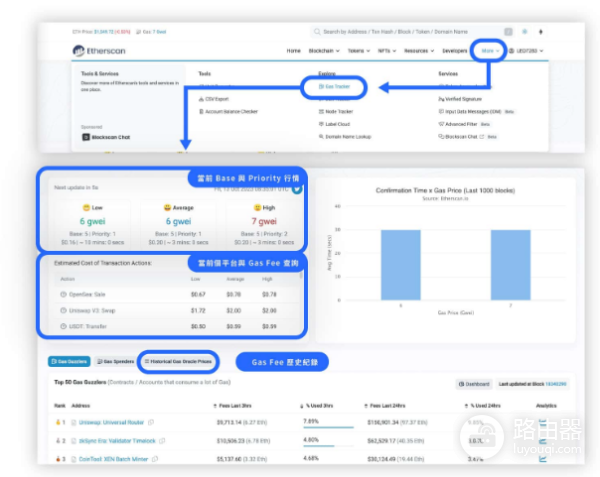
Task: Click the Etherscan logo
Action: (x=99, y=50)
